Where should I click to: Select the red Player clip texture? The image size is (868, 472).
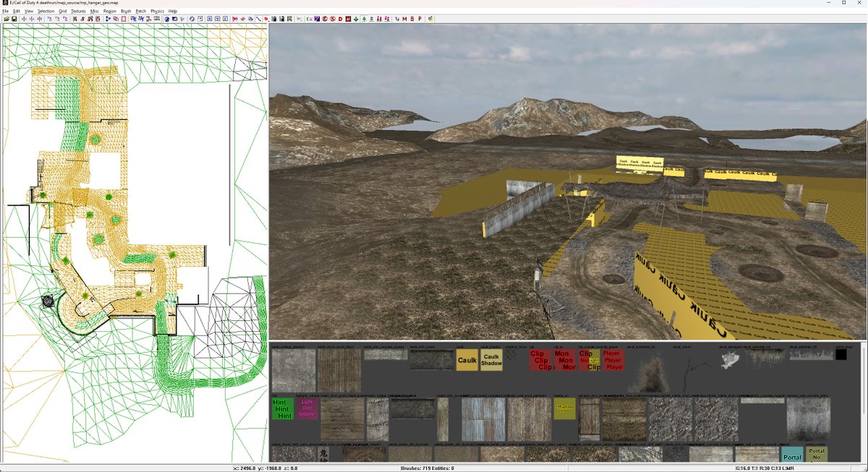[613, 360]
